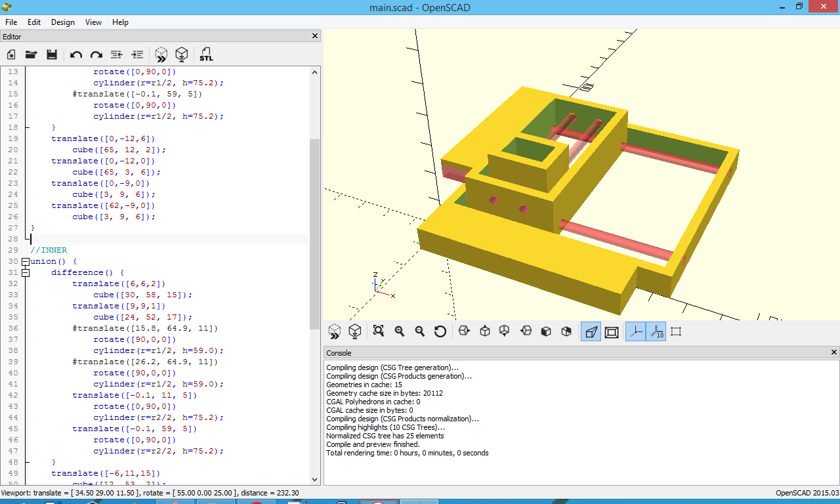Create a new file with editor toolbar icon

[x=11, y=54]
